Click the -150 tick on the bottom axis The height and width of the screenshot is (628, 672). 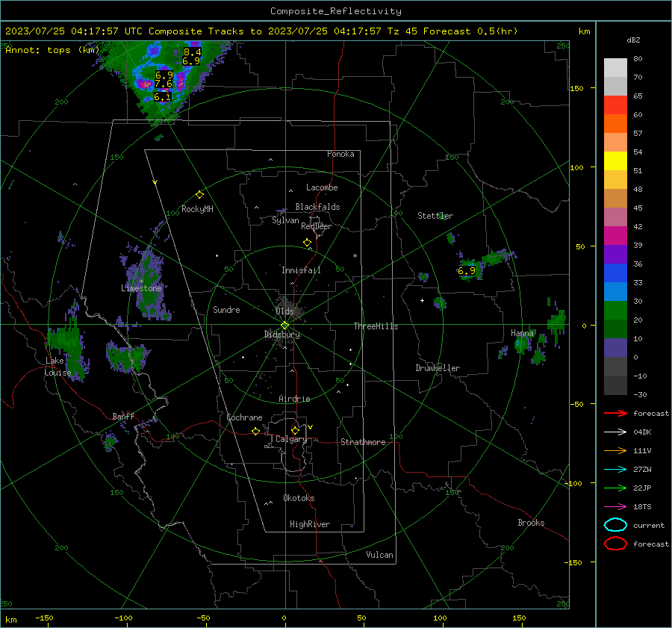point(44,618)
